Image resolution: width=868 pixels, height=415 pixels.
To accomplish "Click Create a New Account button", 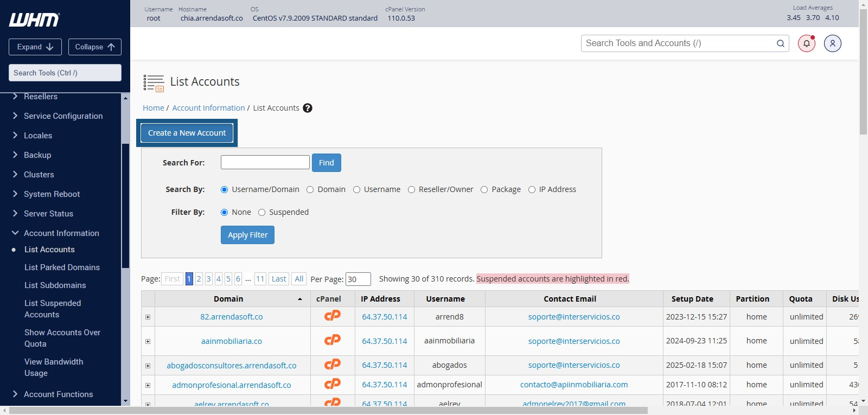I will [x=187, y=133].
